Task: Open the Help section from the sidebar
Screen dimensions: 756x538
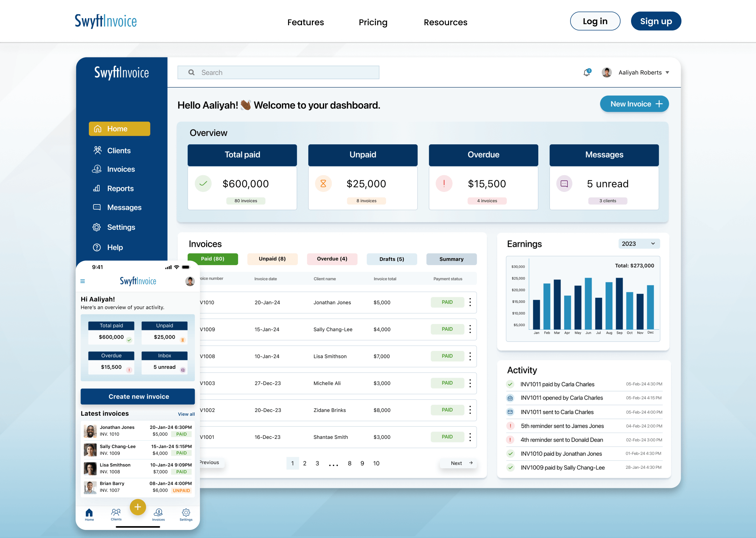Action: pyautogui.click(x=108, y=247)
